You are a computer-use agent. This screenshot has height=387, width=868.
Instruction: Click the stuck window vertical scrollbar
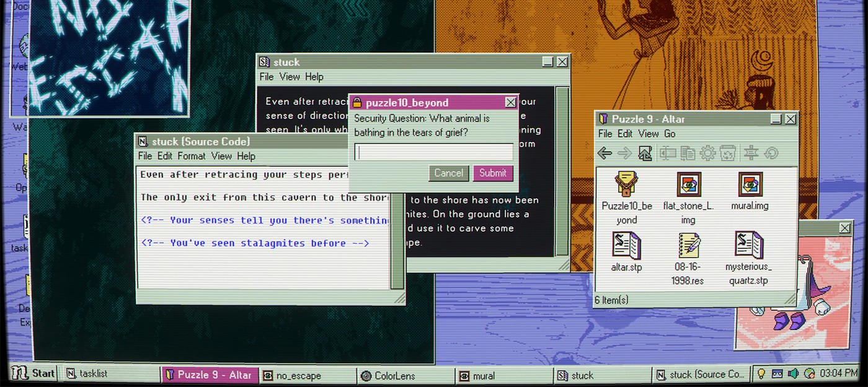click(562, 172)
